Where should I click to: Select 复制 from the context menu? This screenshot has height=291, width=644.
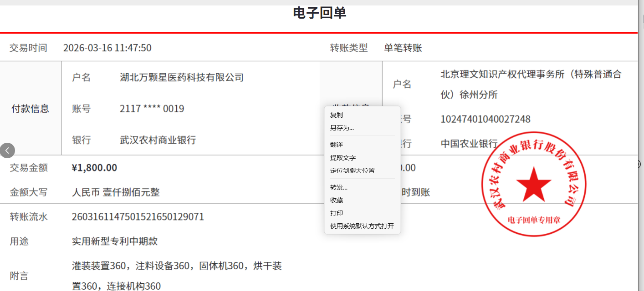pyautogui.click(x=337, y=115)
